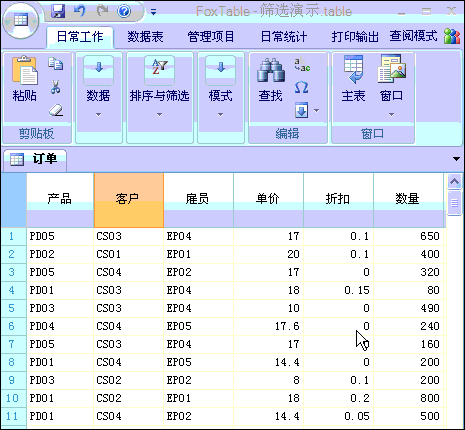Select the 订单 table tab

(x=35, y=159)
